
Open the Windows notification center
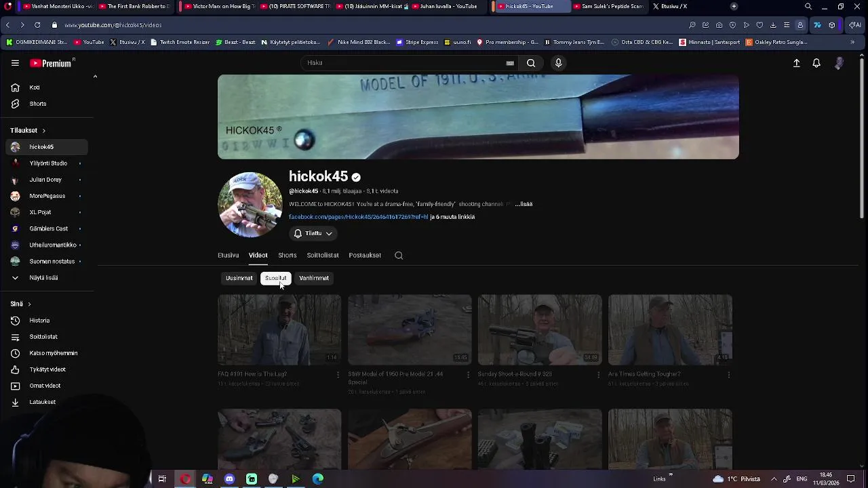tap(851, 479)
